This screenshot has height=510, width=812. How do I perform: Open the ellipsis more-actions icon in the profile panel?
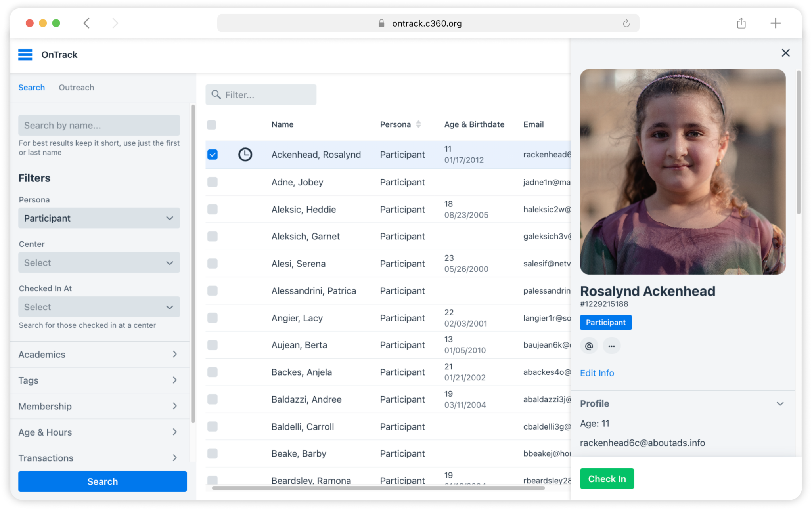click(x=612, y=346)
